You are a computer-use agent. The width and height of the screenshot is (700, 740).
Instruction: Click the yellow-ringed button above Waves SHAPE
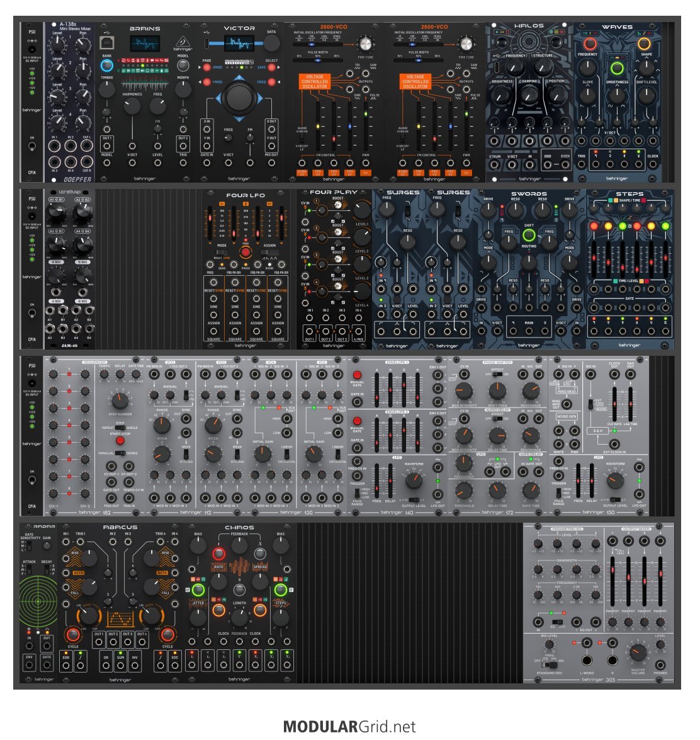tap(645, 44)
